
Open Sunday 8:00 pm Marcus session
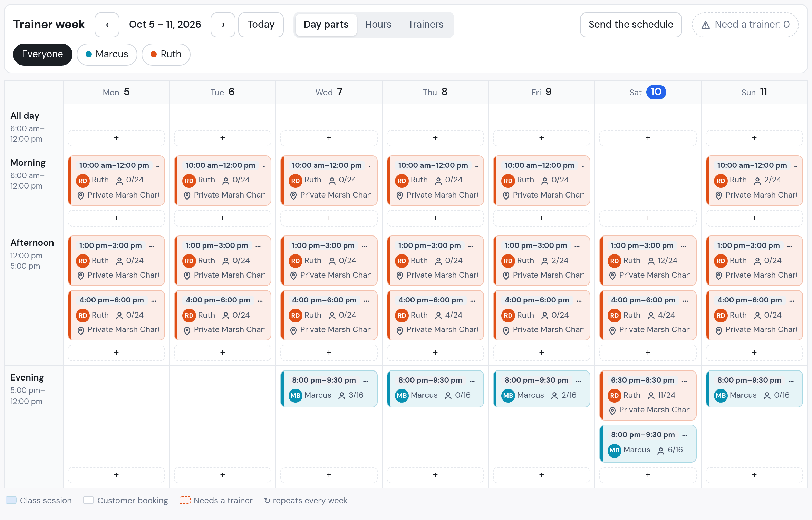(754, 389)
